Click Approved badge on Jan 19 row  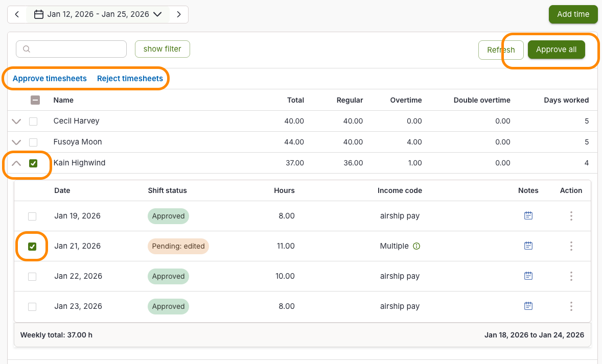coord(168,216)
